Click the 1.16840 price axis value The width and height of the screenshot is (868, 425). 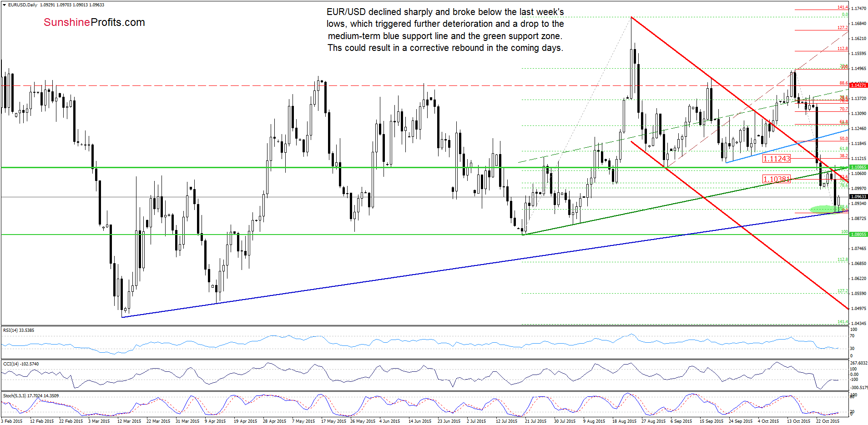859,24
